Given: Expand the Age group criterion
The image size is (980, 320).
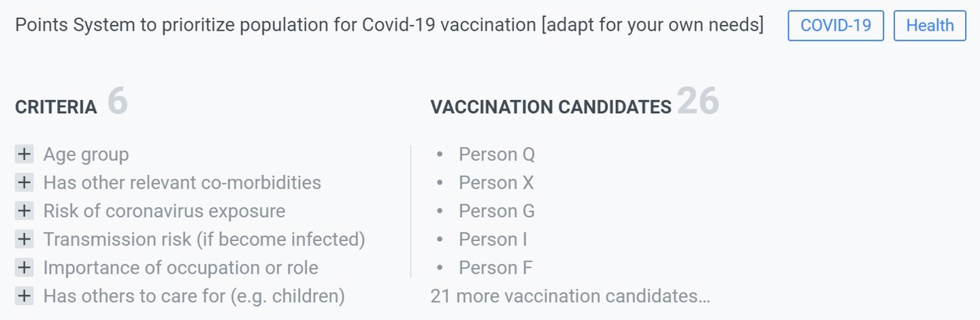Looking at the screenshot, I should pyautogui.click(x=24, y=155).
